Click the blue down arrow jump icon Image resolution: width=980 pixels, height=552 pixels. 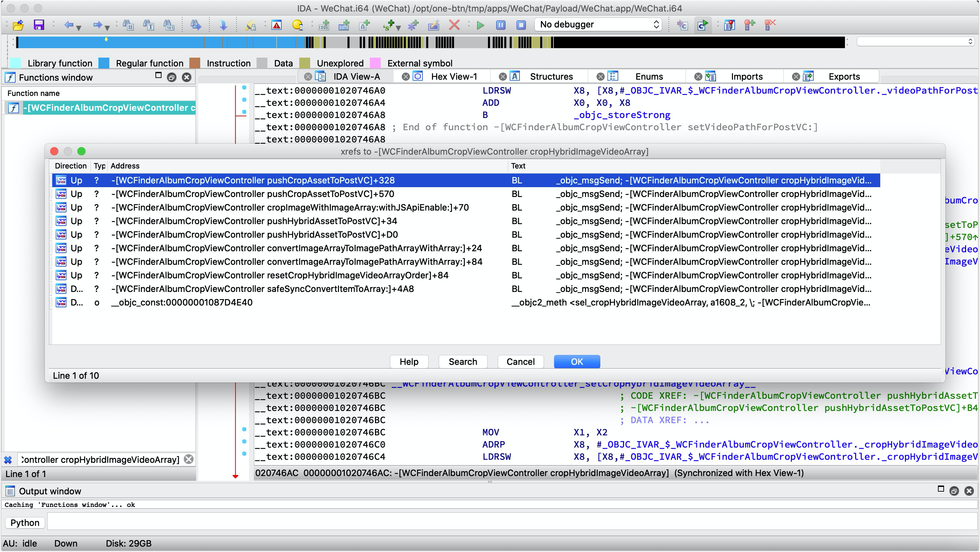coord(223,25)
